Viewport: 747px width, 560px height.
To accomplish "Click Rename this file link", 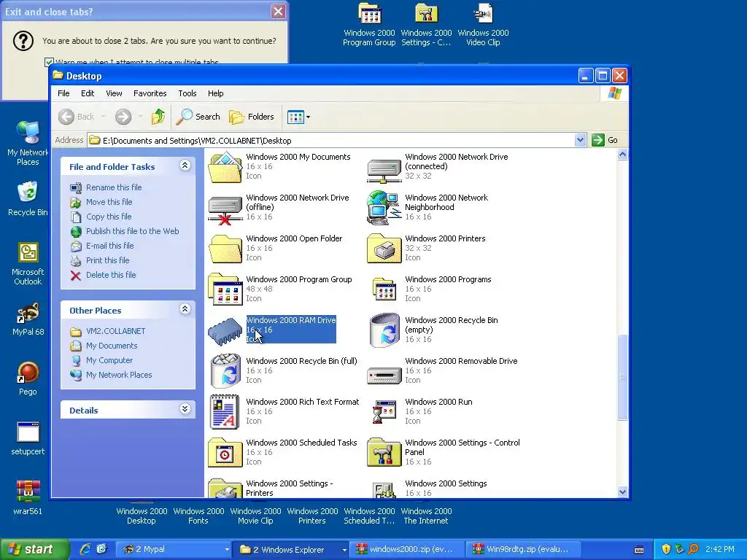I will point(114,187).
